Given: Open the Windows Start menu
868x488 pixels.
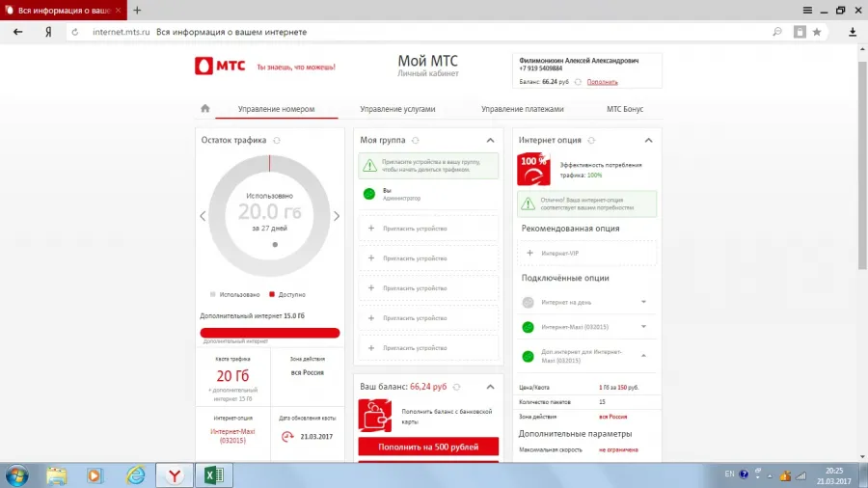Looking at the screenshot, I should [16, 475].
